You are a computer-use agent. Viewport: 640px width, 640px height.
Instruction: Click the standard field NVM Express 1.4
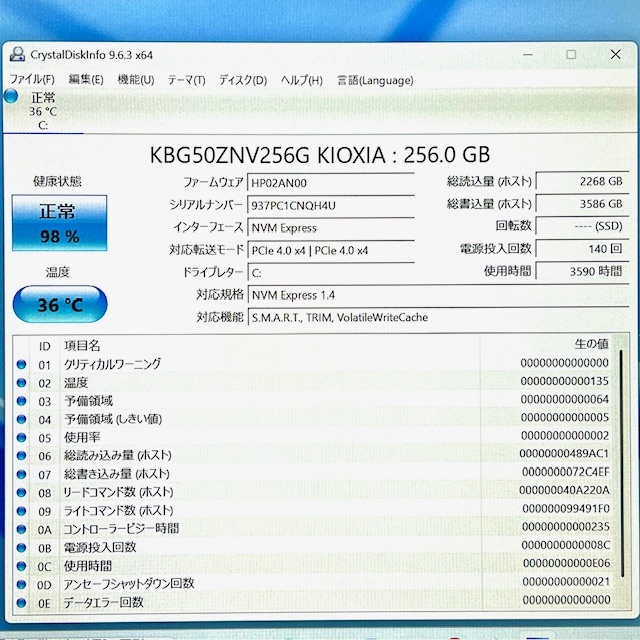(x=438, y=295)
